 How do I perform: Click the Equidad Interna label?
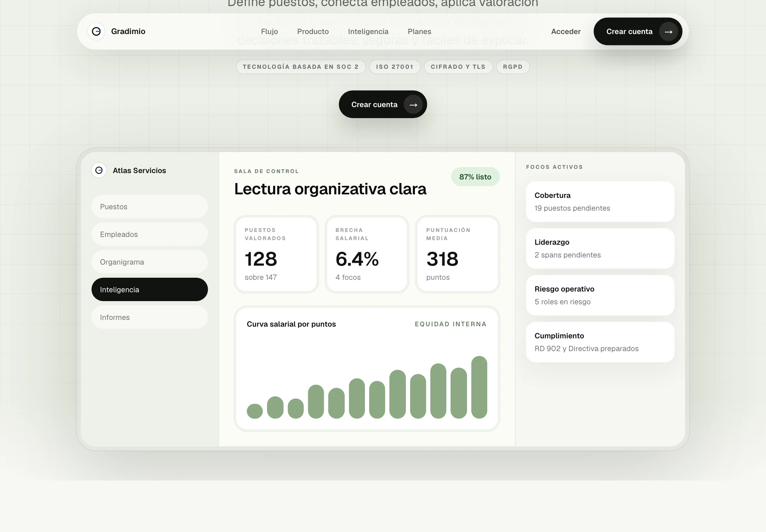[451, 324]
